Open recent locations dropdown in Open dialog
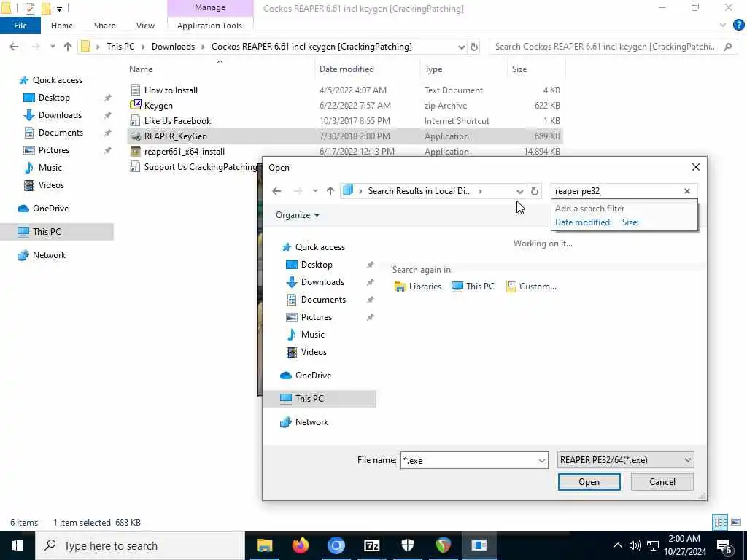This screenshot has width=747, height=560. tap(315, 191)
